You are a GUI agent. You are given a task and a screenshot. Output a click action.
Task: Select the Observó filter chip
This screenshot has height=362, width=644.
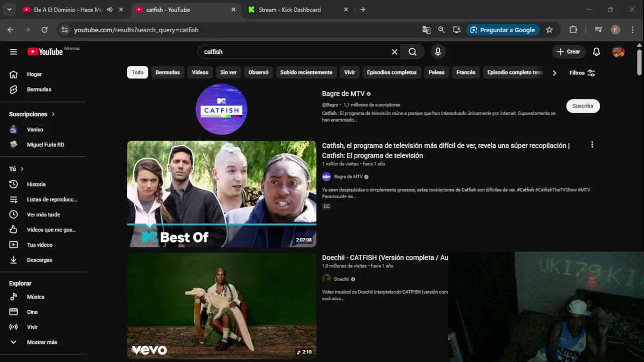258,72
